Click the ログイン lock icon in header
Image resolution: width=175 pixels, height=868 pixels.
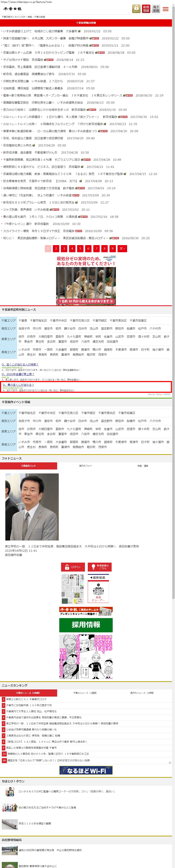(136, 9)
